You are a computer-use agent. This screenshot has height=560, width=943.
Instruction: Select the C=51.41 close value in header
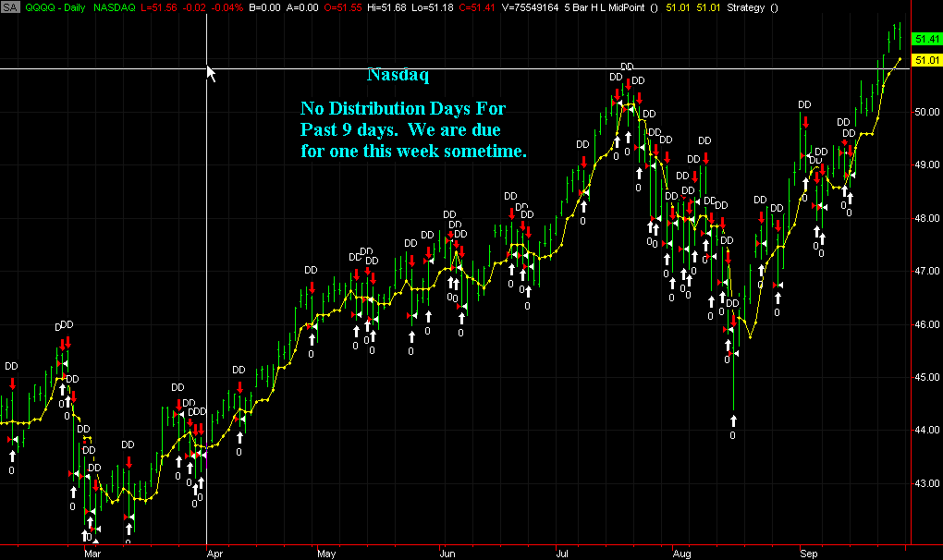pos(478,7)
